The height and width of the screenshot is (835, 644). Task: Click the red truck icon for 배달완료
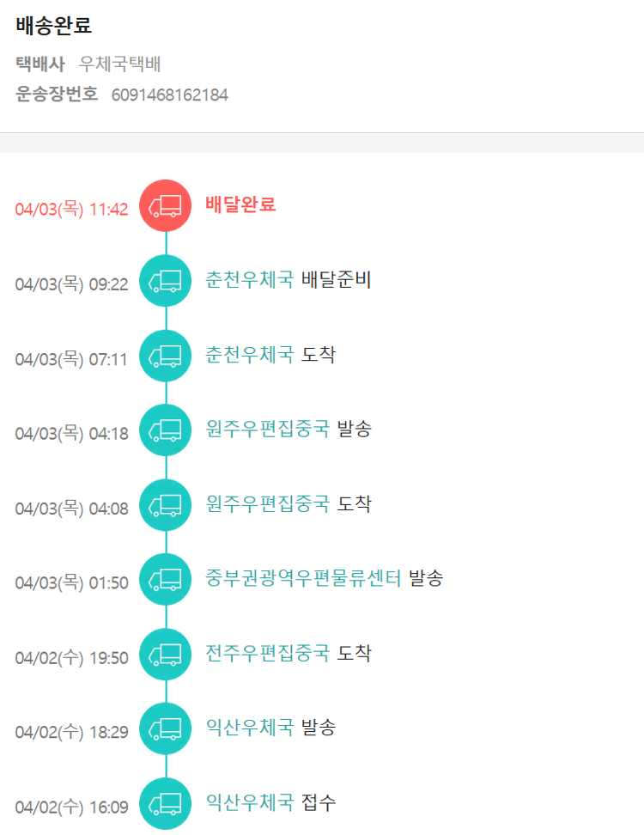tap(166, 206)
